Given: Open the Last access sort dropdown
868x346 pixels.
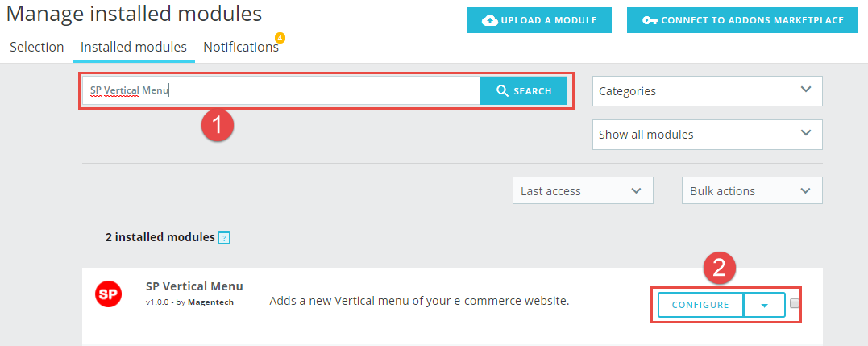Looking at the screenshot, I should [583, 190].
